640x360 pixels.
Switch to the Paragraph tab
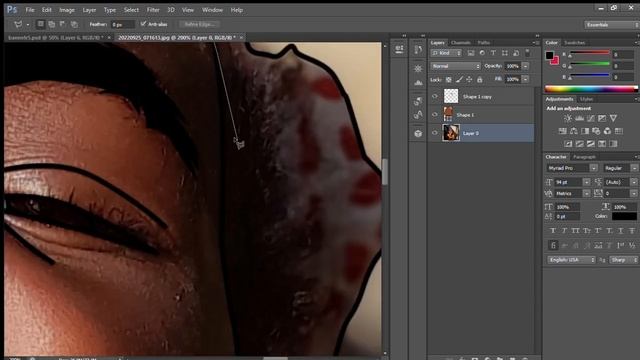coord(584,157)
